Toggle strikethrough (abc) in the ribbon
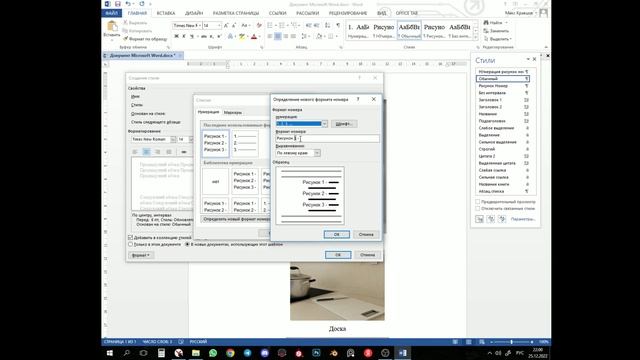 [x=204, y=36]
